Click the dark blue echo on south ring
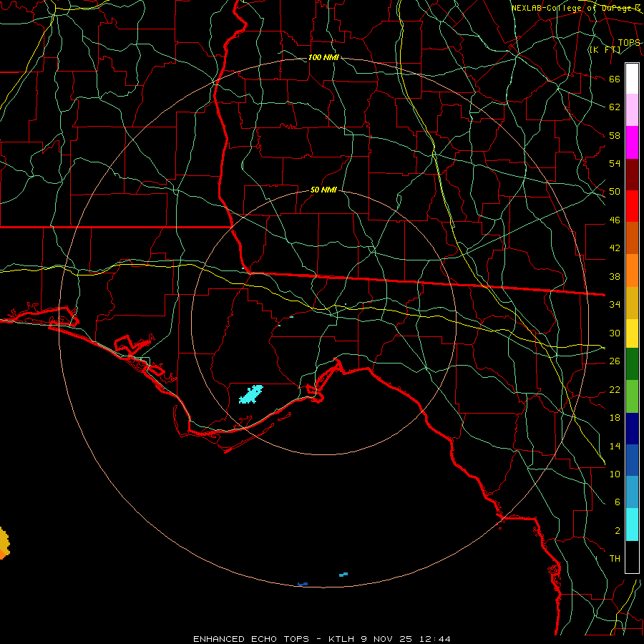The height and width of the screenshot is (644, 644). click(x=303, y=584)
